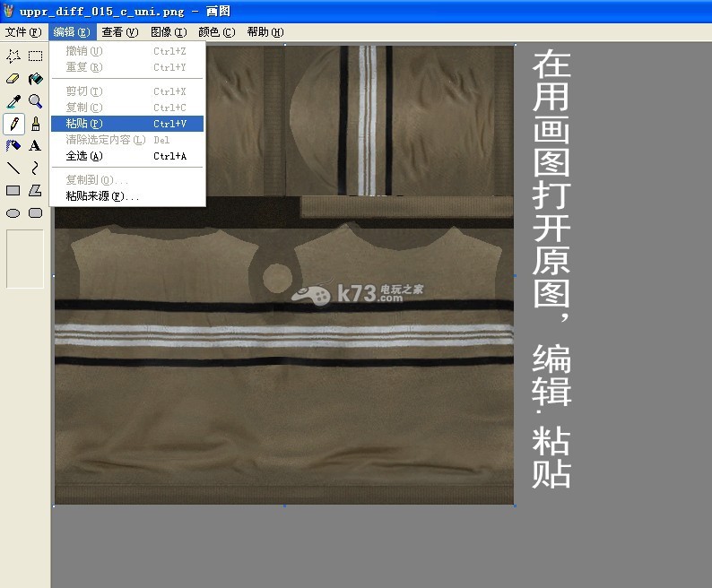Select the straight Line tool
This screenshot has width=712, height=588.
coord(13,168)
